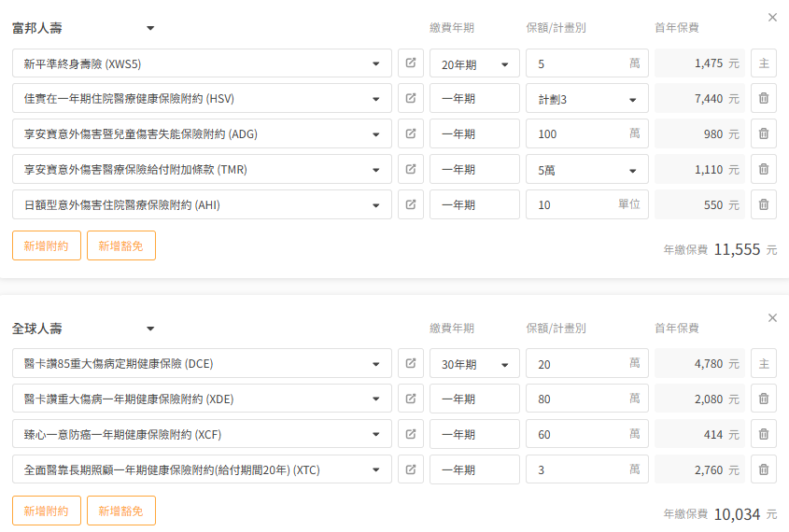Image resolution: width=789 pixels, height=532 pixels.
Task: Open external link for TMR rider
Action: (411, 170)
